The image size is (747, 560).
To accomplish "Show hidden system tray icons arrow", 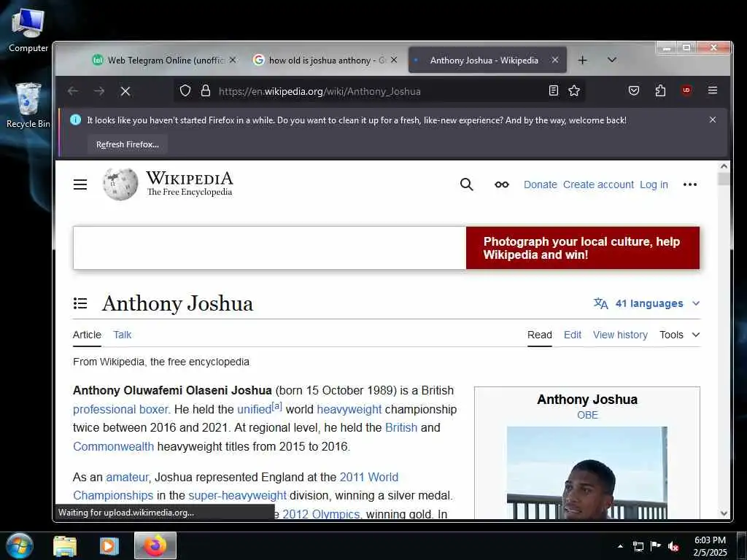I will 620,546.
